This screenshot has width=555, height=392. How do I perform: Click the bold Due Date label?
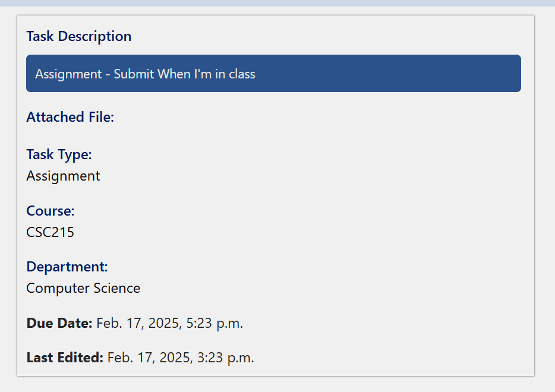pos(59,324)
